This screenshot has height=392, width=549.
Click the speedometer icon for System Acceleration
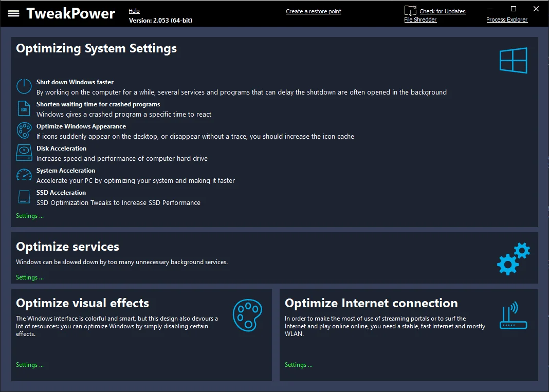click(24, 175)
